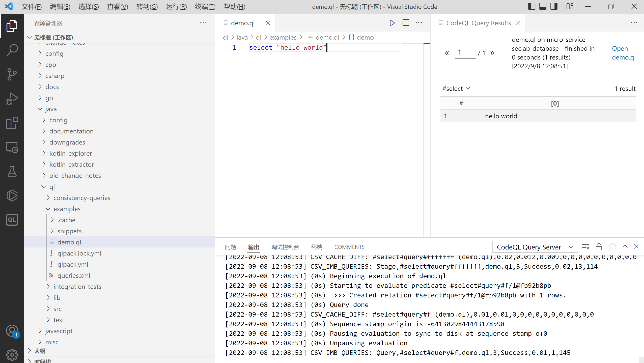Select the demo.ql file in the tree
Image resolution: width=644 pixels, height=363 pixels.
click(x=120, y=242)
